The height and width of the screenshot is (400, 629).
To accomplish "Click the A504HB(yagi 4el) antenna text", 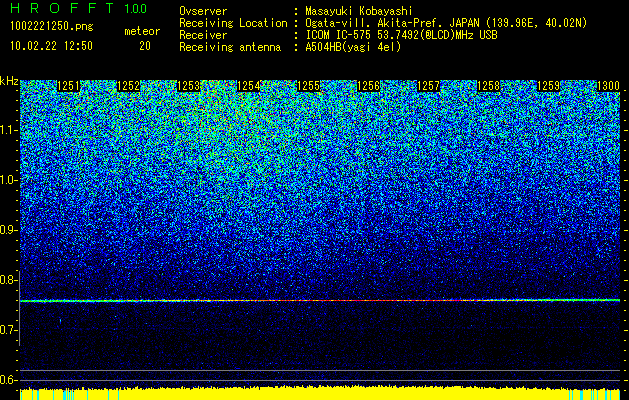I will pos(353,47).
